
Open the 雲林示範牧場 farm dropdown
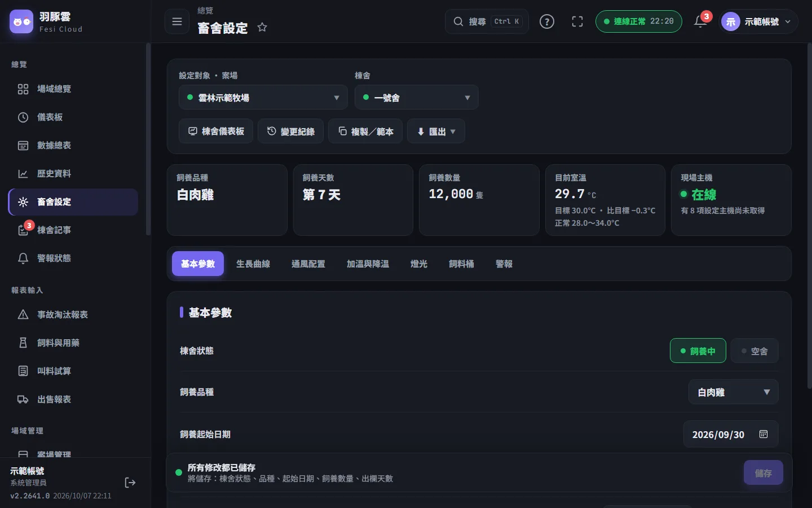pyautogui.click(x=263, y=98)
